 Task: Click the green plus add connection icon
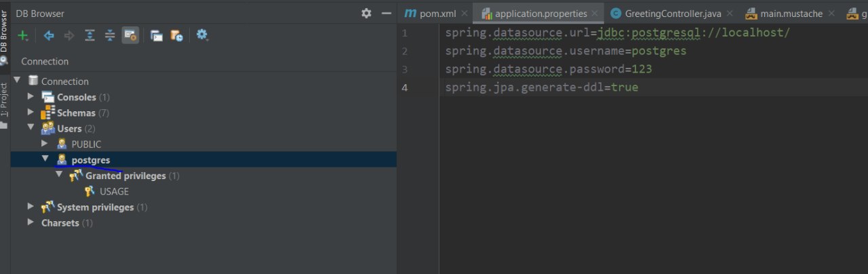click(x=23, y=35)
